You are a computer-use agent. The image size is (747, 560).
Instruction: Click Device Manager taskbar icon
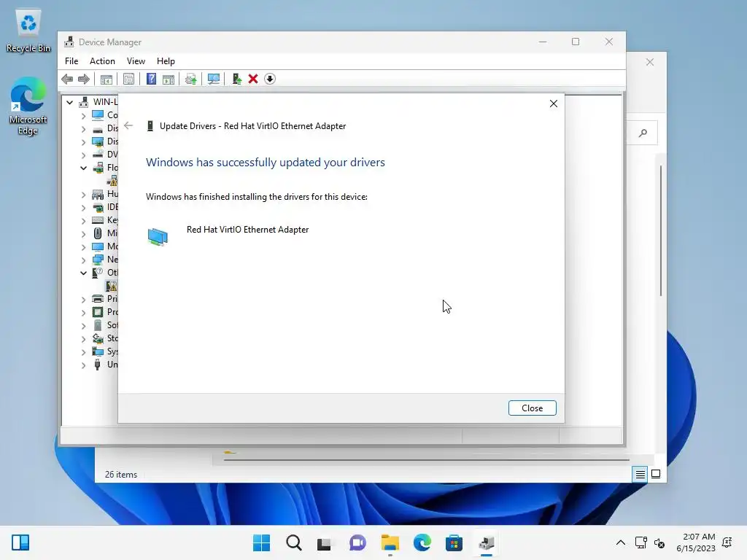click(x=487, y=542)
